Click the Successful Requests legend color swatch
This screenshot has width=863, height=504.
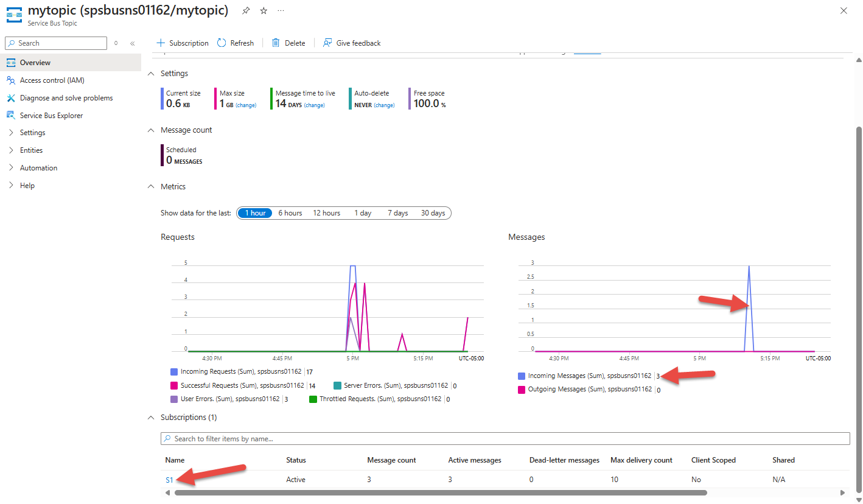tap(174, 385)
